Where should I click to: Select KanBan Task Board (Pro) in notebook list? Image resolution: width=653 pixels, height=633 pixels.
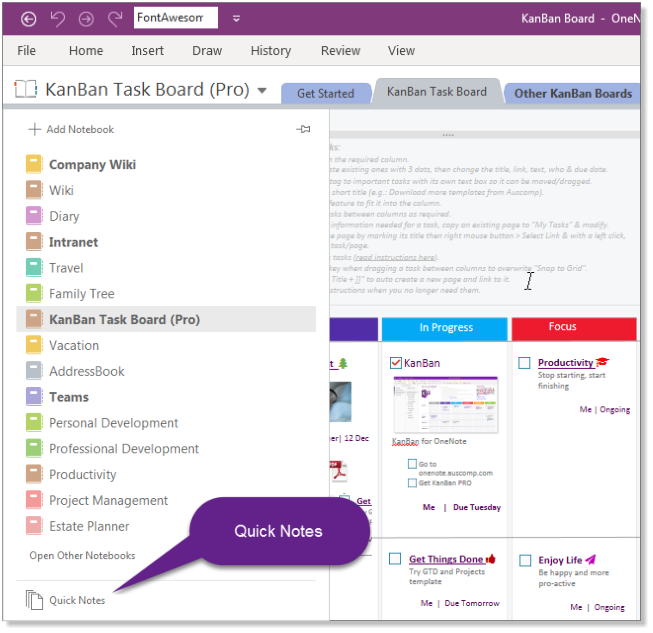(166, 319)
